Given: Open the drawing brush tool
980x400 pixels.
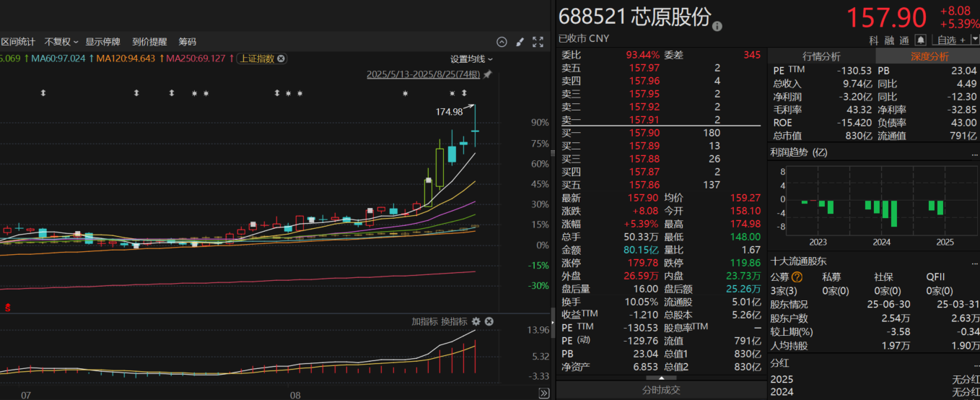Looking at the screenshot, I should pyautogui.click(x=520, y=42).
